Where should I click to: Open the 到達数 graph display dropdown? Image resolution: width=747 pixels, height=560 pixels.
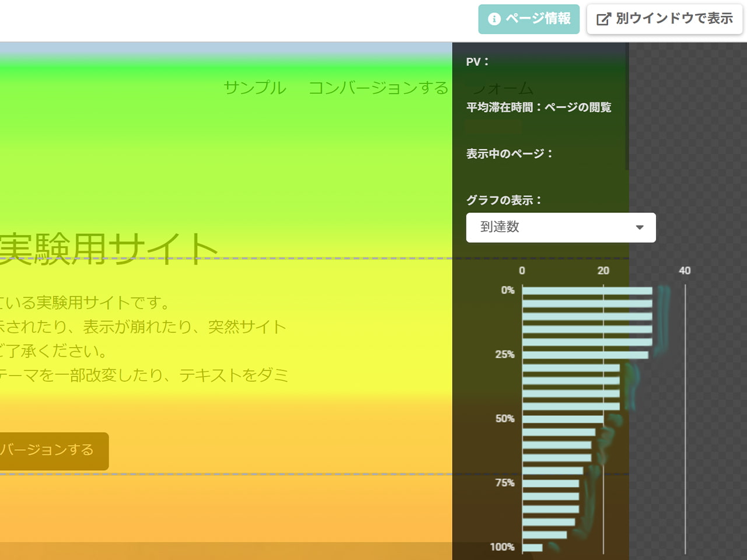561,228
